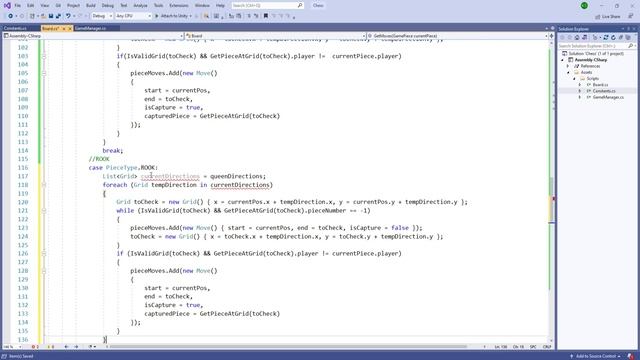Click the horizontal scrollbar of the editor
Screen dimensions: 640x360
click(288, 347)
